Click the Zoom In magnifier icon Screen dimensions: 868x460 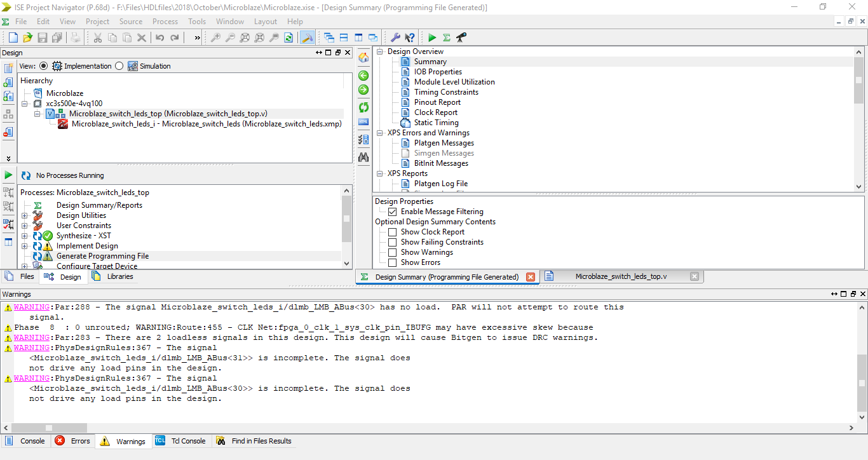pos(216,37)
